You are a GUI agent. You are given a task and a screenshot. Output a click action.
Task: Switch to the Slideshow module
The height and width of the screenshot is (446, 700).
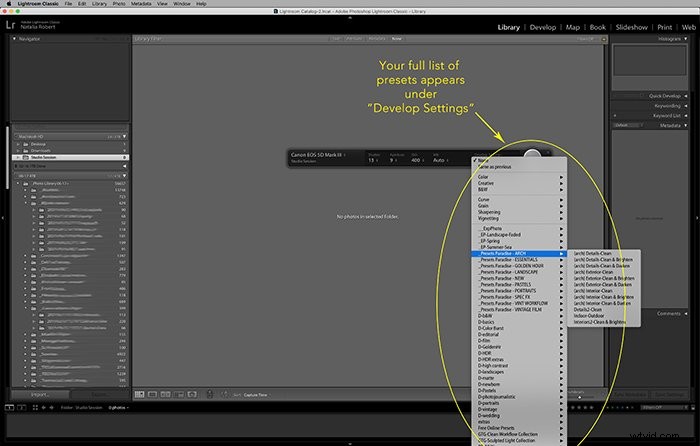631,27
